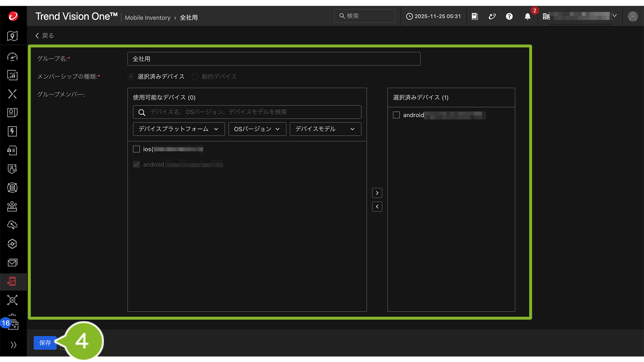The height and width of the screenshot is (362, 644).
Task: Open the help question mark icon
Action: click(509, 17)
